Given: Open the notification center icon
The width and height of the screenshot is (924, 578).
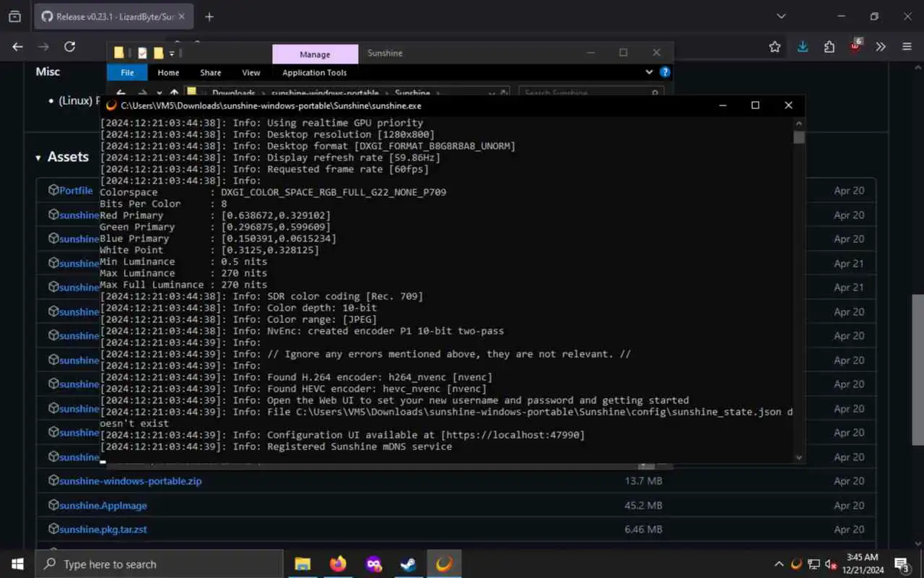Looking at the screenshot, I should 902,564.
